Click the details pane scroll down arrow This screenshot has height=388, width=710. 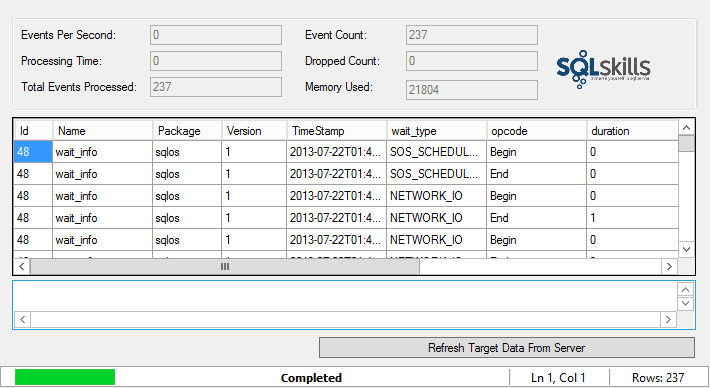pyautogui.click(x=686, y=303)
